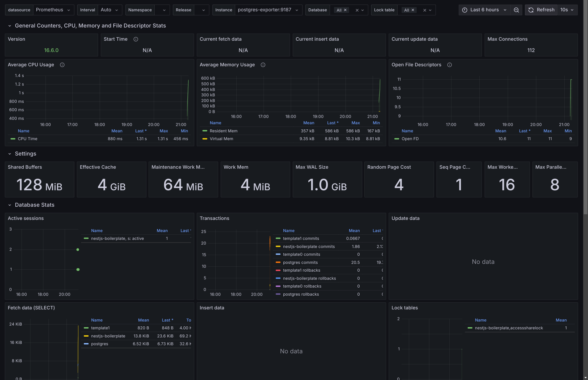Click the CPU Time legend color swatch
The width and height of the screenshot is (588, 380).
click(x=13, y=139)
